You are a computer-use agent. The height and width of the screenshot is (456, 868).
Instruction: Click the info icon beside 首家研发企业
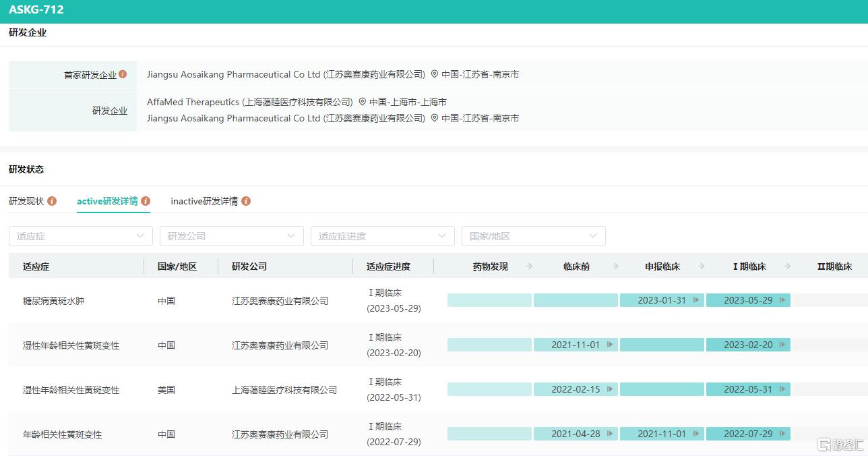pos(123,74)
